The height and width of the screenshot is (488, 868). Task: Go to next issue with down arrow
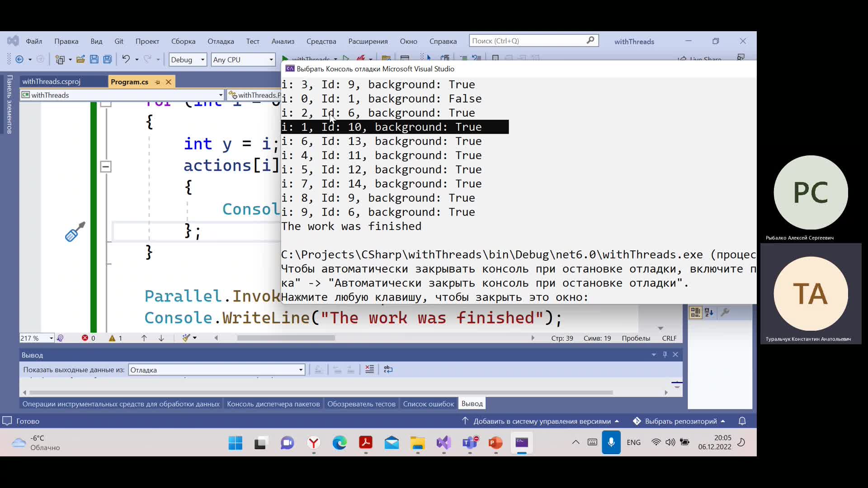[161, 338]
